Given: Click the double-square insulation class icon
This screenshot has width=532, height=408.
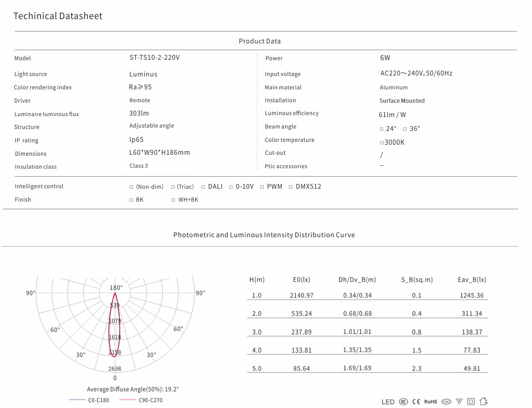Looking at the screenshot, I should tap(471, 402).
